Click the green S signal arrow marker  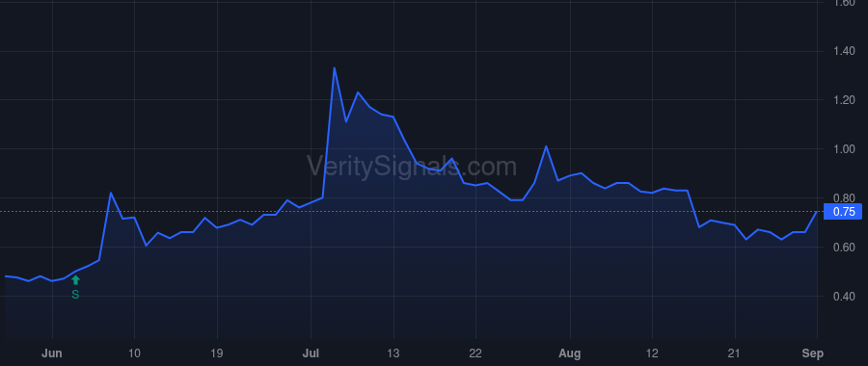[75, 280]
